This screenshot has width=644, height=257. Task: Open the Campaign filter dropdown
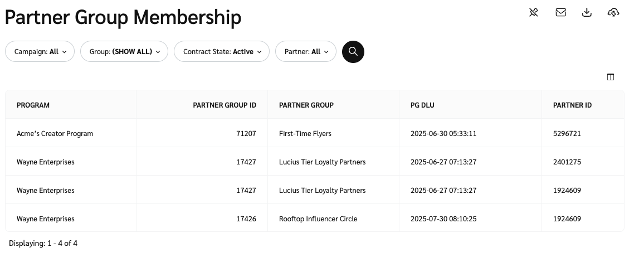coord(40,52)
